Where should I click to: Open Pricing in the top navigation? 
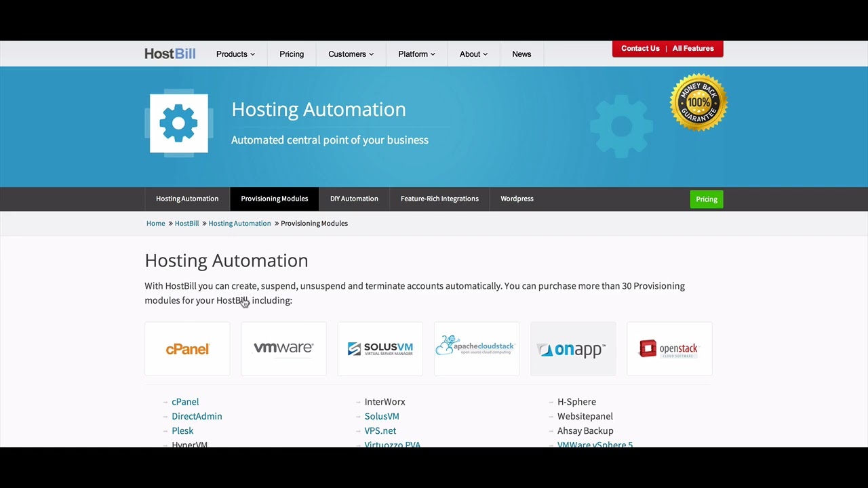point(292,54)
